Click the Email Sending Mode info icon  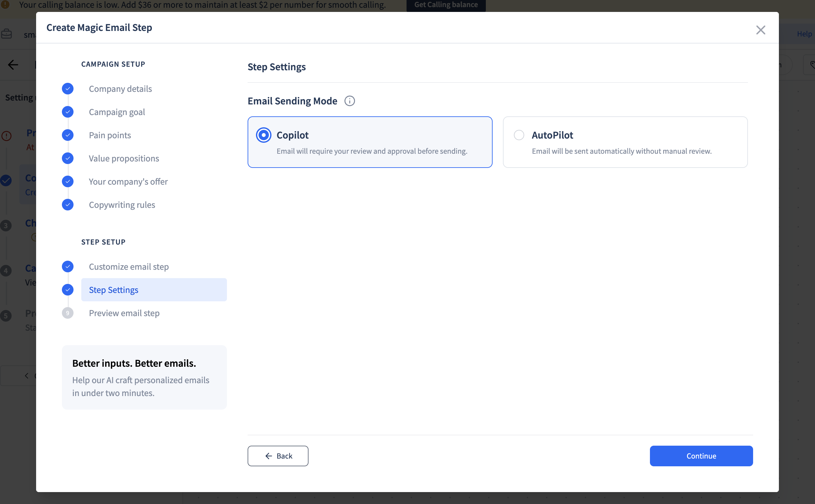pyautogui.click(x=349, y=101)
